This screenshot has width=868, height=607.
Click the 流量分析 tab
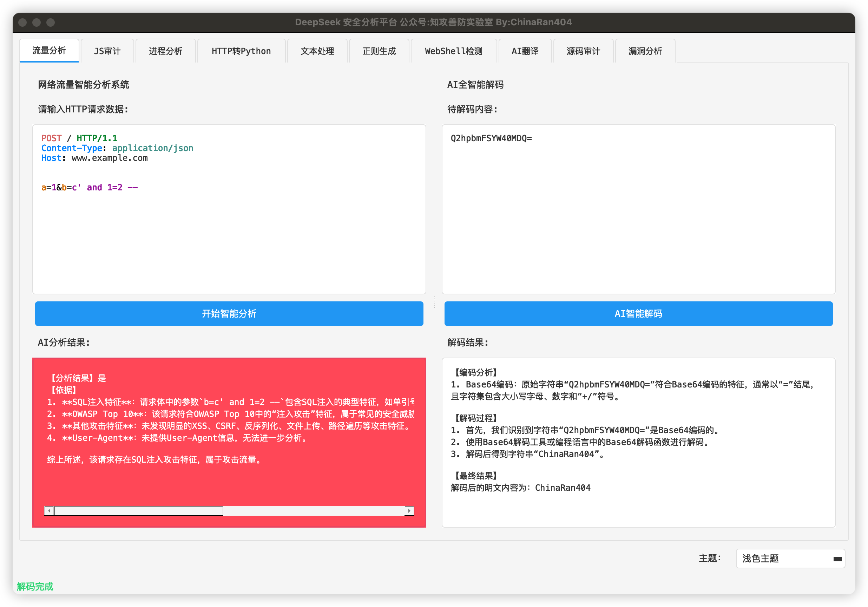click(49, 50)
